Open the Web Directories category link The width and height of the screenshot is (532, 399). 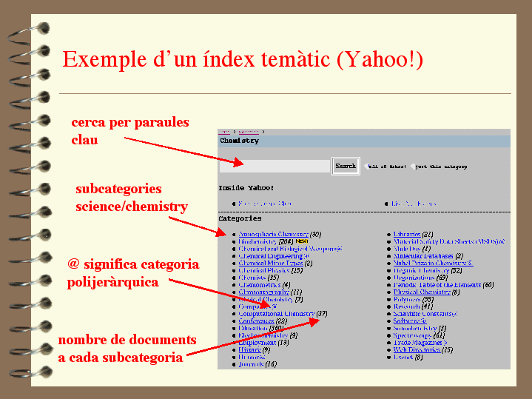click(417, 349)
